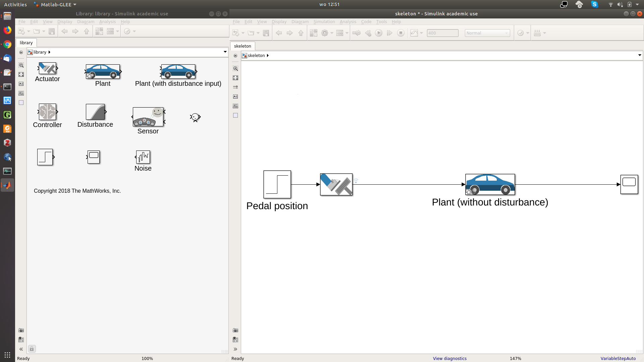Open the simulation mode Normal dropdown
The height and width of the screenshot is (362, 644).
[487, 33]
